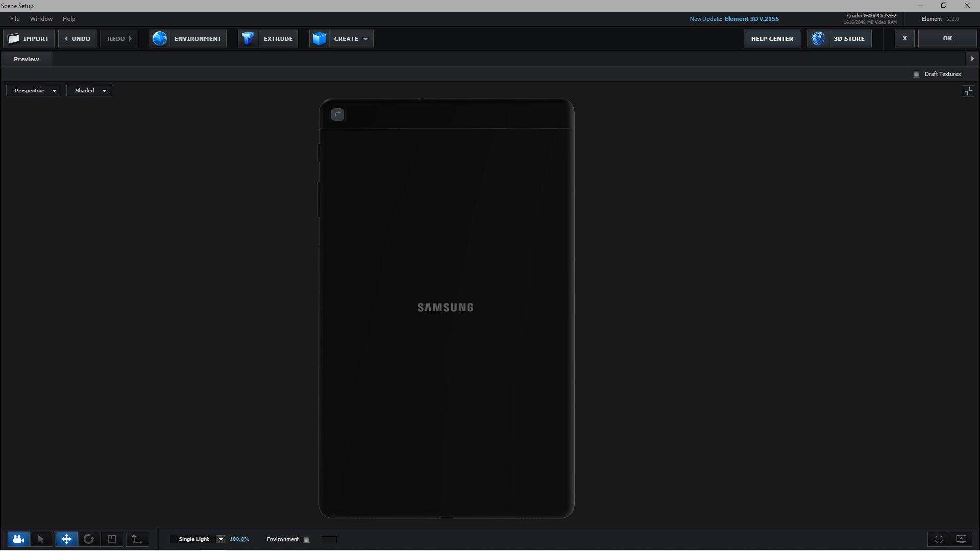Toggle the Environment checkbox
This screenshot has height=551, width=980.
306,540
